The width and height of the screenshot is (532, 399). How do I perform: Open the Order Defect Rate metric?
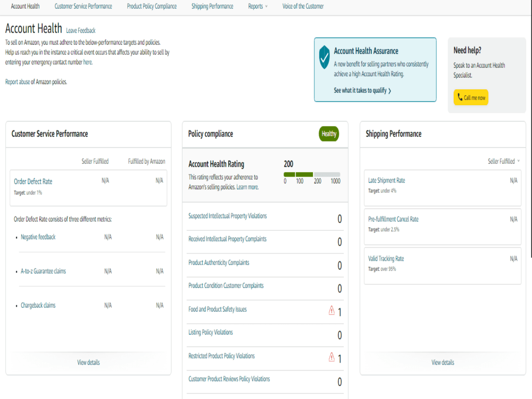tap(33, 181)
